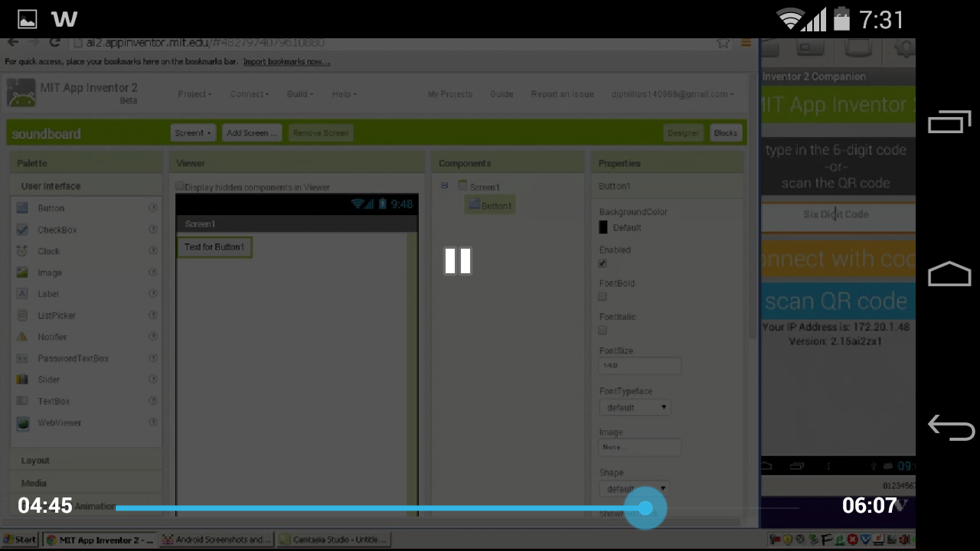Pause the video playback
Viewport: 980px width, 551px height.
458,261
